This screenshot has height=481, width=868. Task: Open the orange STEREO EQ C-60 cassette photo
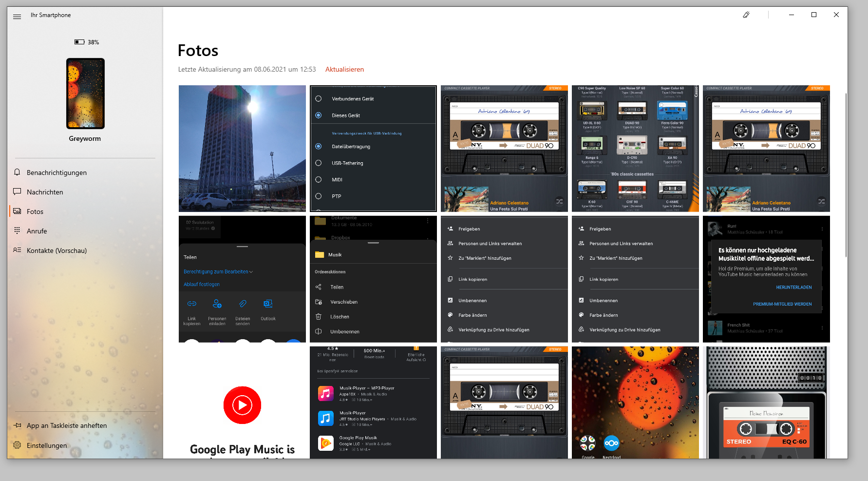[766, 403]
